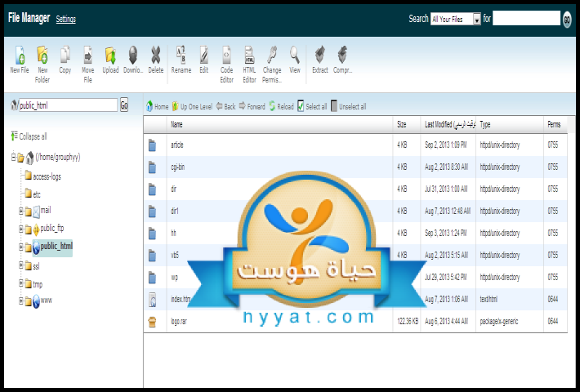Image resolution: width=580 pixels, height=392 pixels.
Task: Sort by Name column header
Action: pos(279,125)
